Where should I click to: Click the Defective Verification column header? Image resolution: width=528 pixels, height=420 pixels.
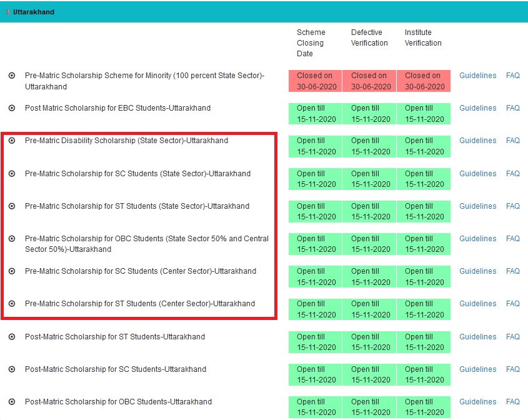coord(369,37)
